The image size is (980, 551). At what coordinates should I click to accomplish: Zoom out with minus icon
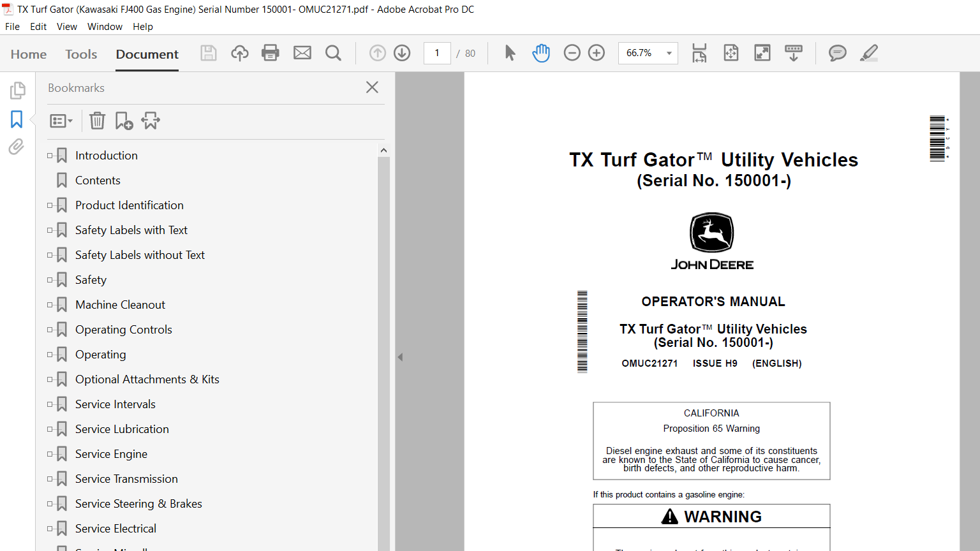pyautogui.click(x=572, y=53)
